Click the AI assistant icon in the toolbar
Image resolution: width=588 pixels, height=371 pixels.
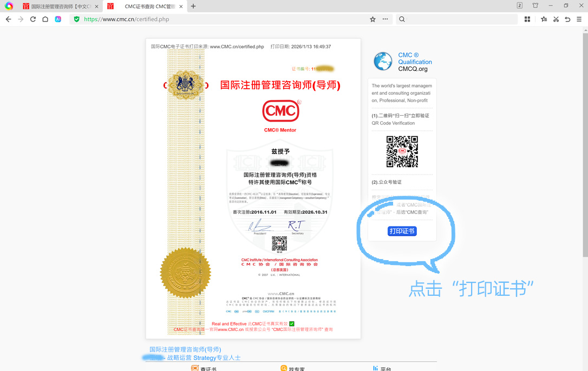pyautogui.click(x=58, y=19)
